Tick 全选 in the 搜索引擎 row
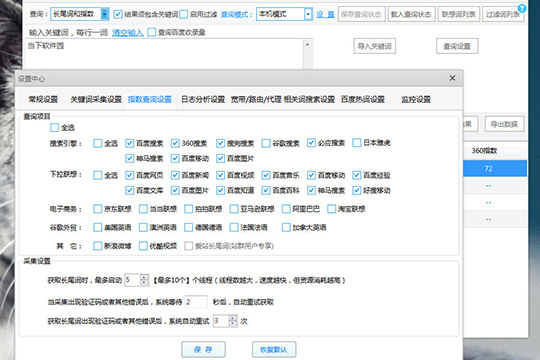The height and width of the screenshot is (360, 540). 97,143
